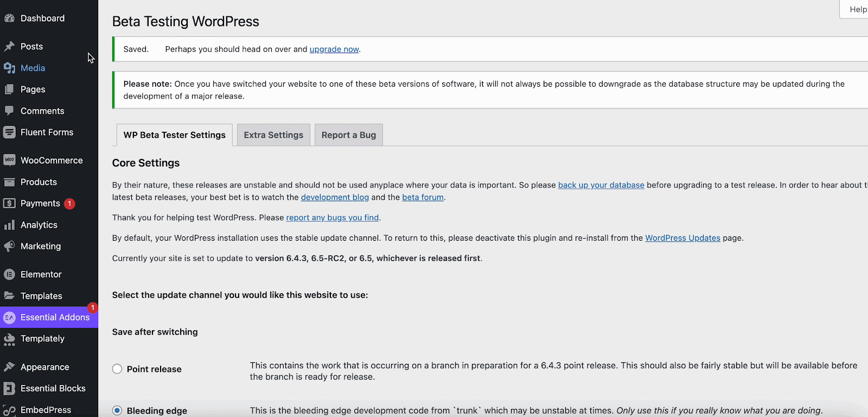Click the Essential Addons notification badge
This screenshot has height=417, width=868.
[93, 307]
